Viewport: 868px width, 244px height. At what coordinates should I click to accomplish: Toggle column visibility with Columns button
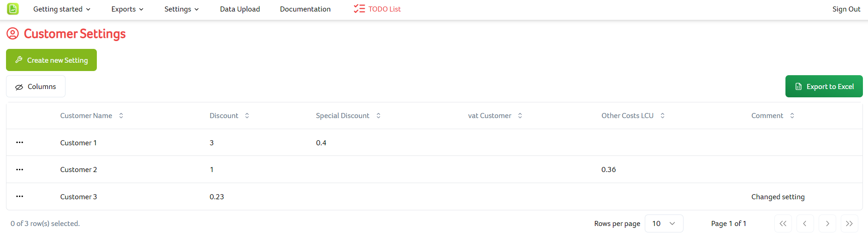[36, 87]
